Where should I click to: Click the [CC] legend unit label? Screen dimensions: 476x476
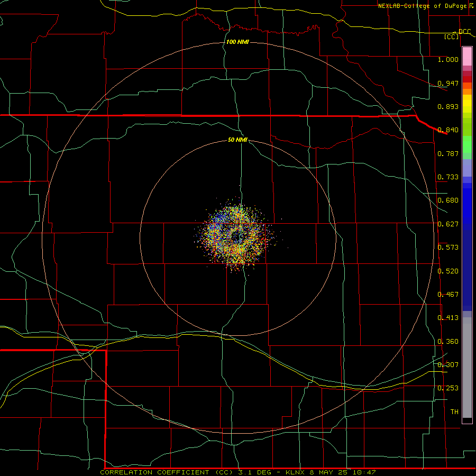pyautogui.click(x=452, y=36)
